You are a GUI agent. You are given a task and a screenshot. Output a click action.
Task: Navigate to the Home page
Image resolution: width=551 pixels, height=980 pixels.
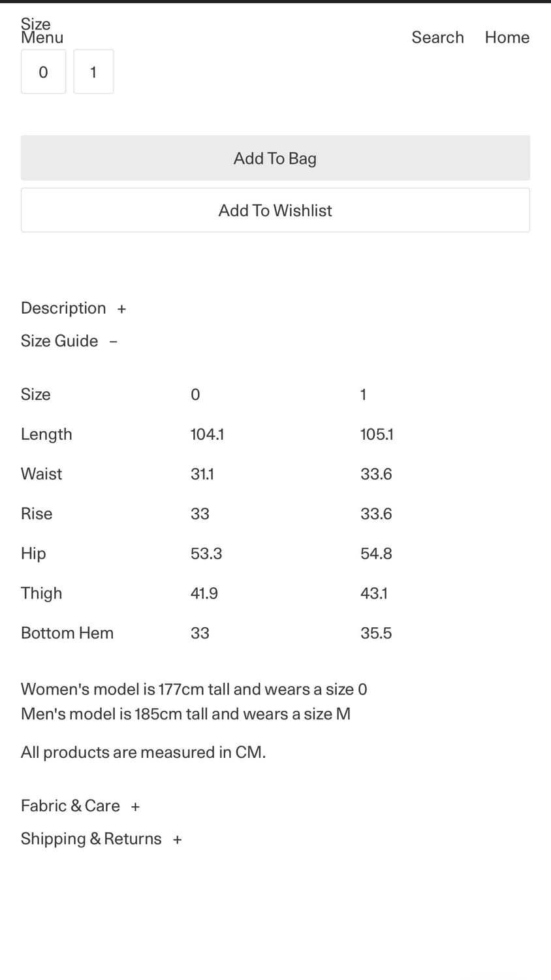coord(507,37)
